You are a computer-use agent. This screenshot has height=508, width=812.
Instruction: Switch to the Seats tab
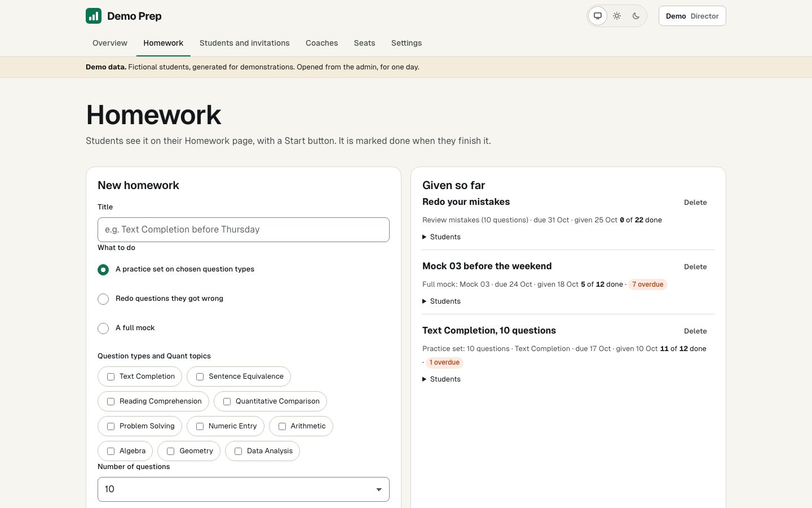365,43
